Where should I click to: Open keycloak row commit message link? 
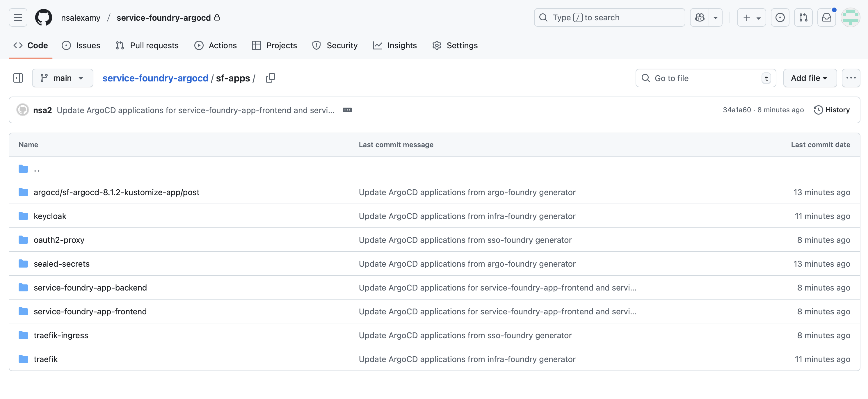467,216
